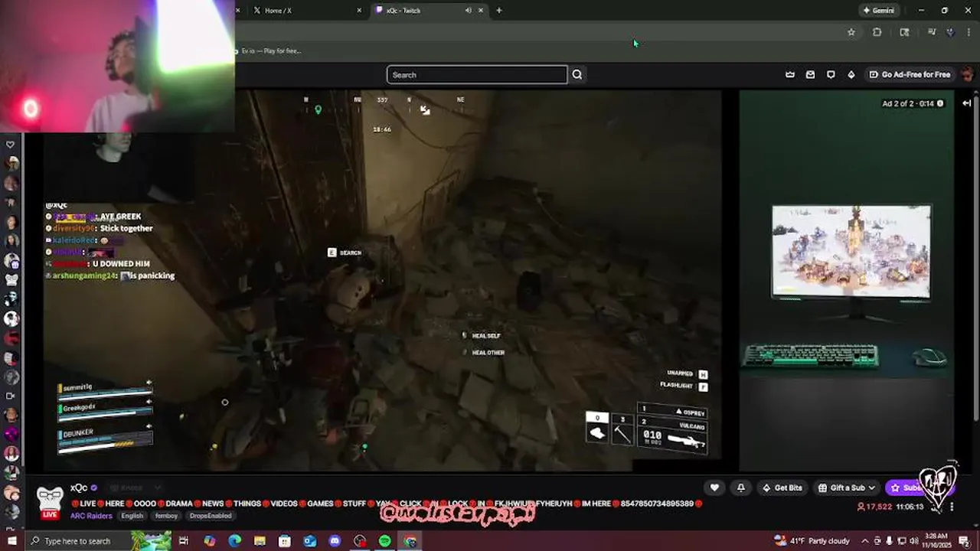Click the English tag
The width and height of the screenshot is (980, 551).
(x=132, y=516)
